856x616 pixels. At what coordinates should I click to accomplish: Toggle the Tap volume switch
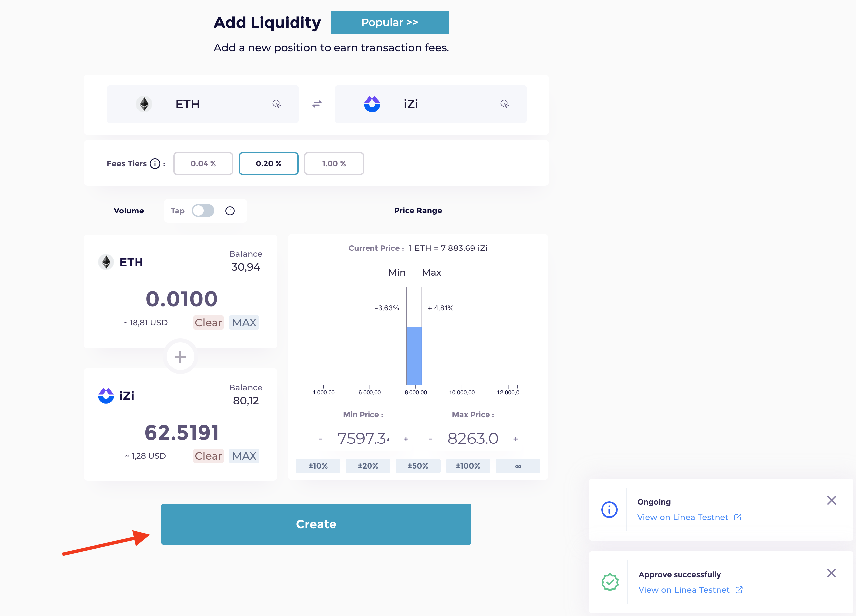click(x=203, y=211)
